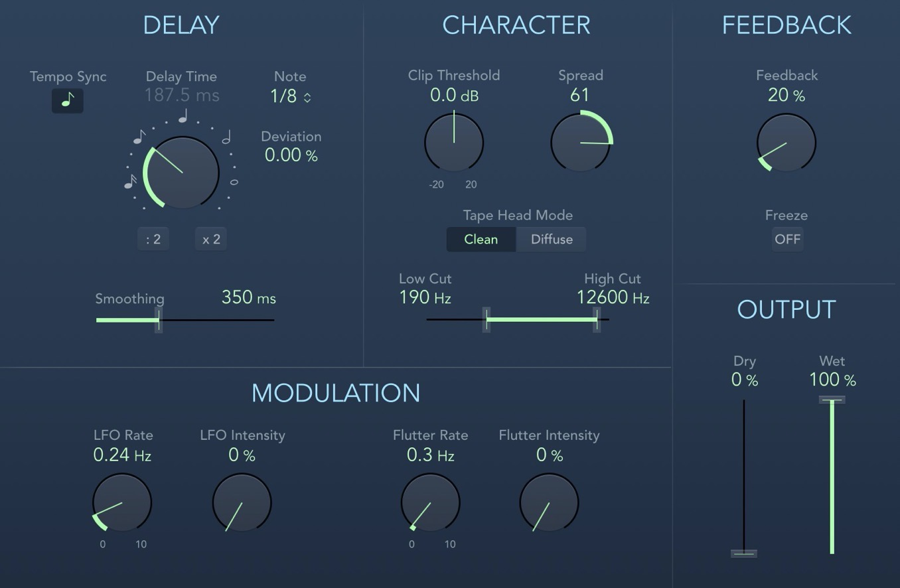The width and height of the screenshot is (900, 588).
Task: Open the Note 1/8 value dropdown
Action: pos(290,96)
